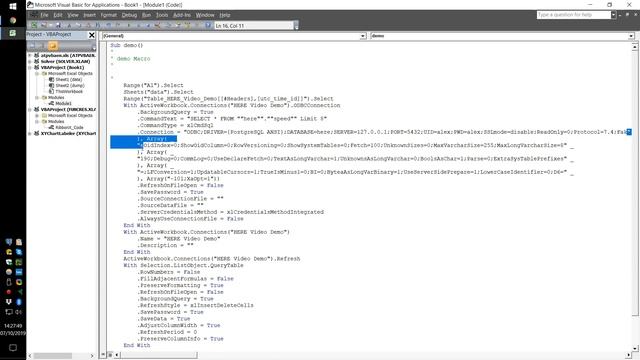Collapse VBAProject (FUNCRES.XLAM) node
640x360 pixels.
[x=30, y=109]
